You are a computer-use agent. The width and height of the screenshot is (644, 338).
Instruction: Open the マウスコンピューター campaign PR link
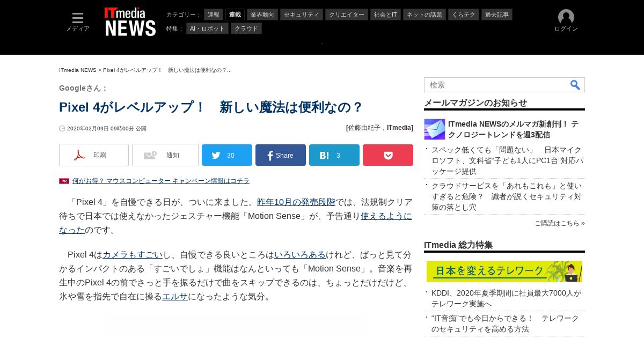click(x=161, y=181)
